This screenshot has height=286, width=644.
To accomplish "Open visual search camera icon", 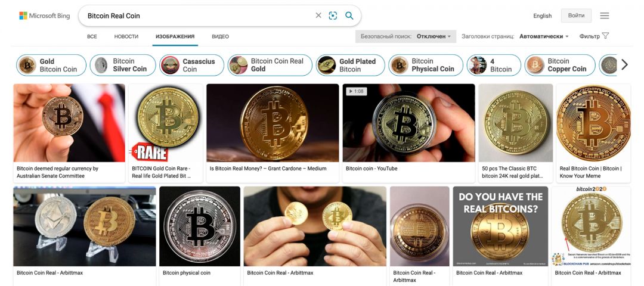I will pyautogui.click(x=333, y=15).
